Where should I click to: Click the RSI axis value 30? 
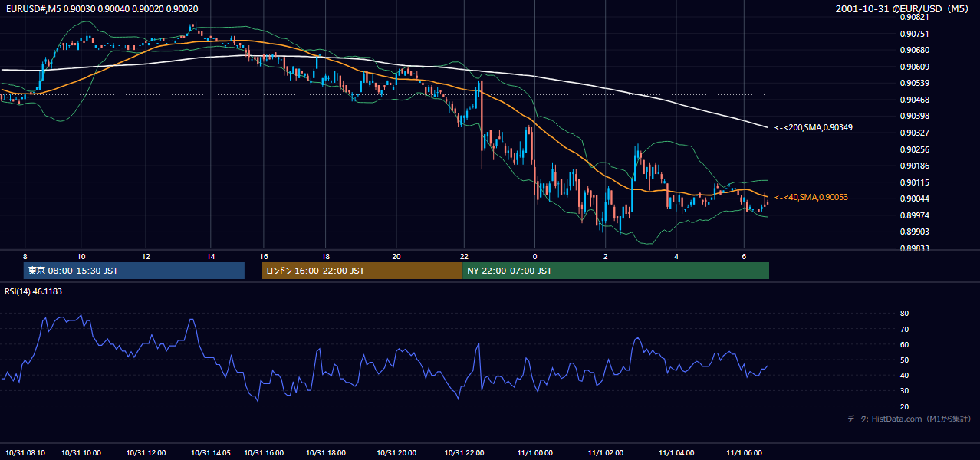pos(905,391)
